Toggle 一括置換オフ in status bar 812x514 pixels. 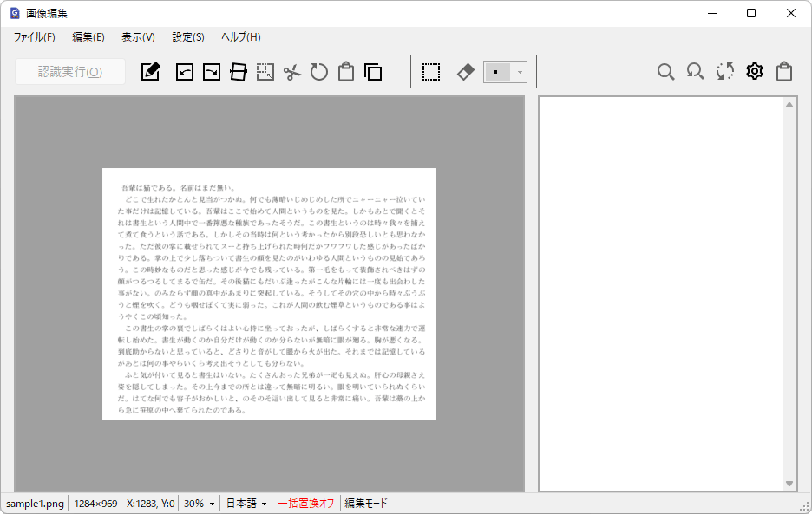pos(305,503)
